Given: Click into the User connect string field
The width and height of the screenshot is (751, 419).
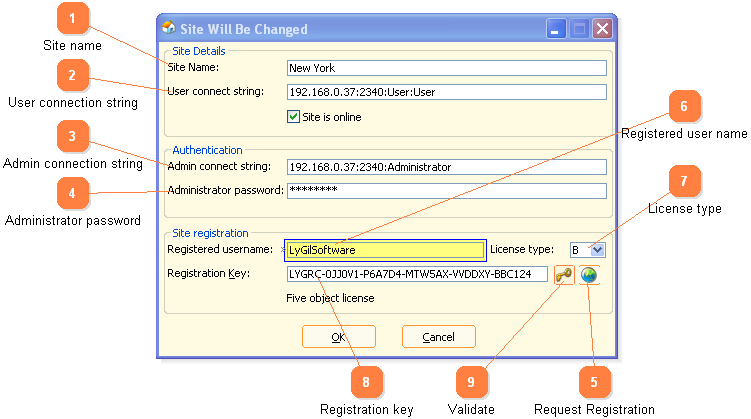Looking at the screenshot, I should (447, 92).
